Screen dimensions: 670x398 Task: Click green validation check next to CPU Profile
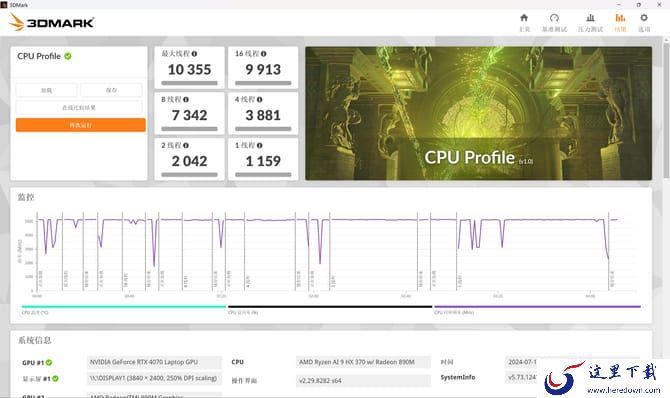coord(68,56)
